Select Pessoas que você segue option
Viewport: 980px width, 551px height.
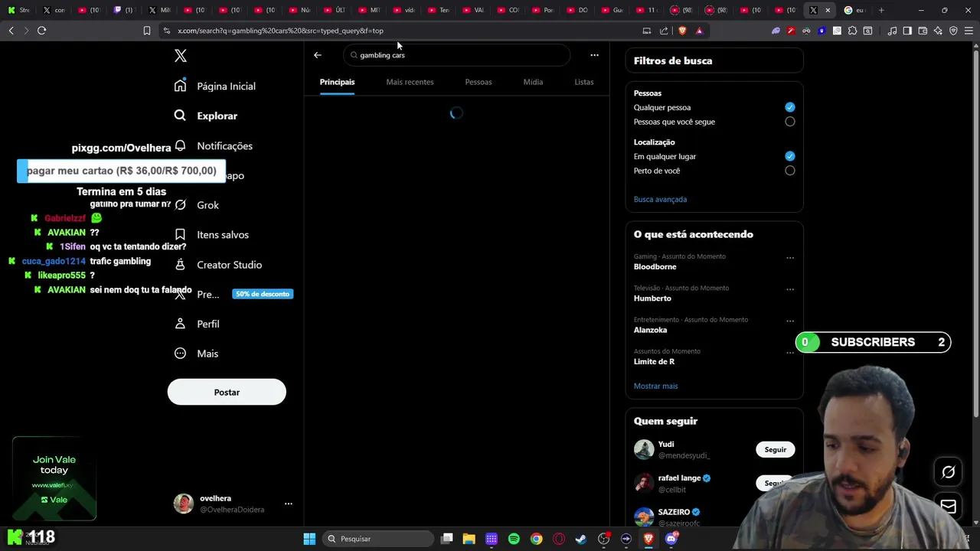click(790, 122)
